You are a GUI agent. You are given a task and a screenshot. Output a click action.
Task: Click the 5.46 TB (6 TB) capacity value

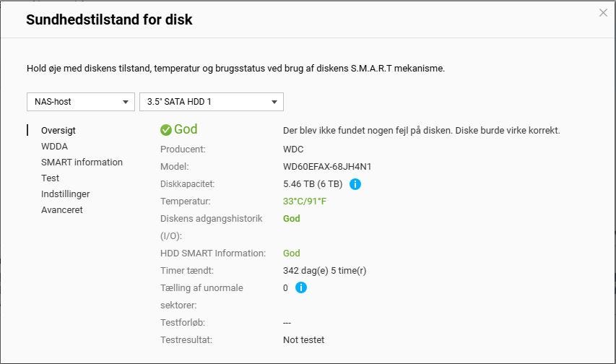point(313,184)
